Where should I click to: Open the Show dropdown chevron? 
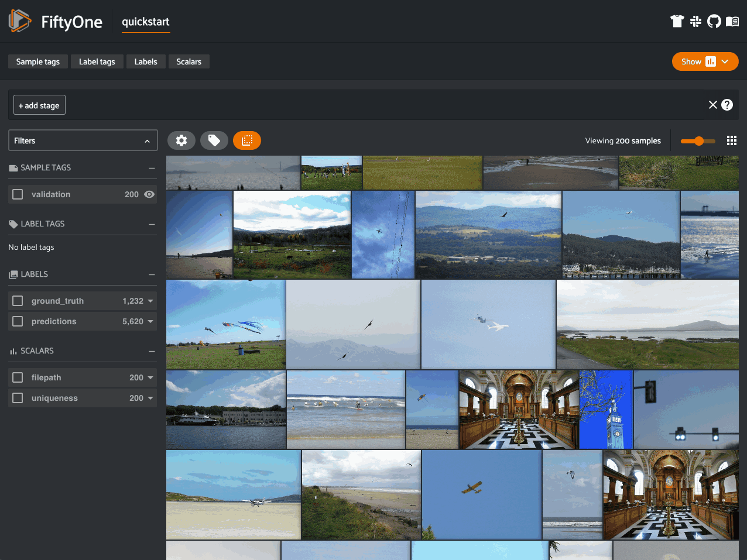point(725,61)
